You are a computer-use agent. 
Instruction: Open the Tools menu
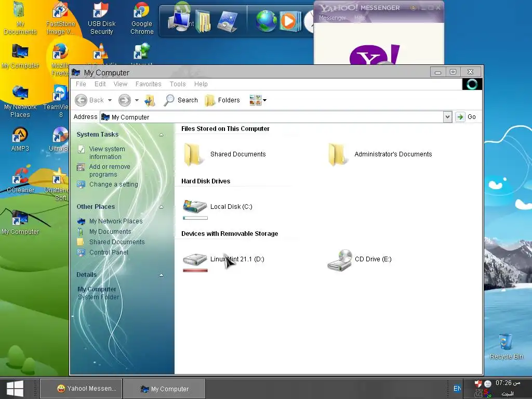178,84
